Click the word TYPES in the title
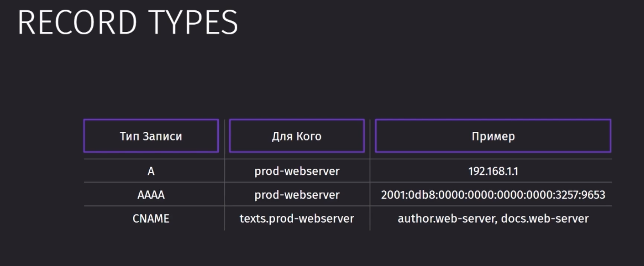The image size is (644, 266). (x=193, y=23)
